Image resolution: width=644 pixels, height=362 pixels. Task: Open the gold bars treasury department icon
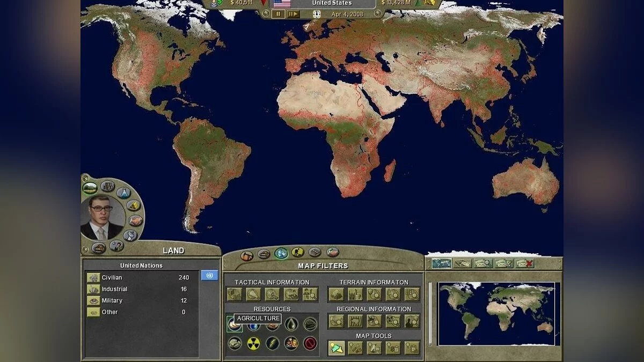tap(134, 206)
